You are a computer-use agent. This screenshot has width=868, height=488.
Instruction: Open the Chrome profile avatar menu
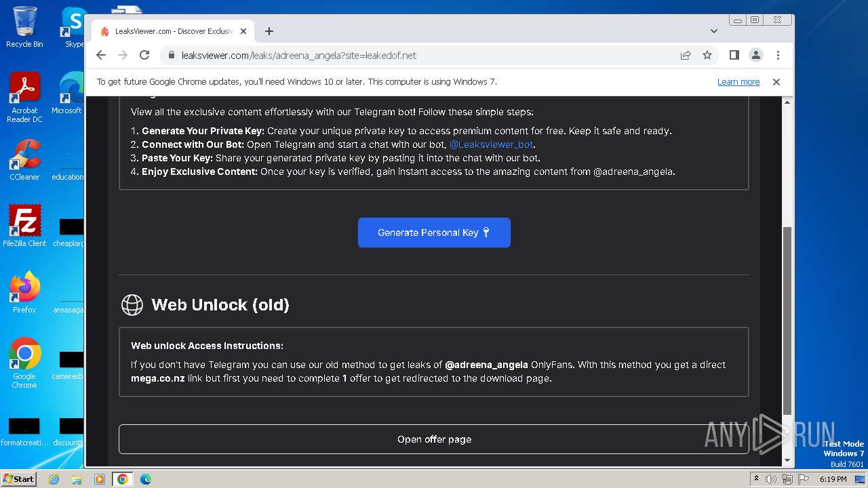click(x=755, y=55)
